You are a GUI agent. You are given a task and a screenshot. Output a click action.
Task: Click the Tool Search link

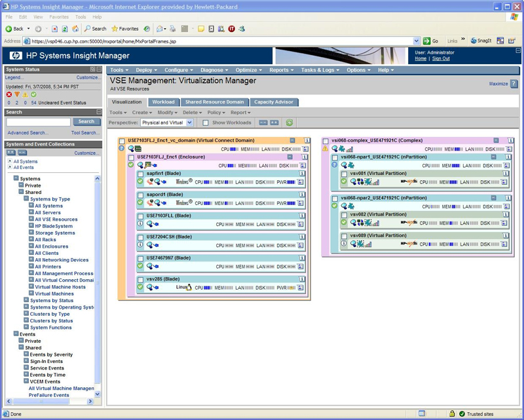tap(85, 133)
